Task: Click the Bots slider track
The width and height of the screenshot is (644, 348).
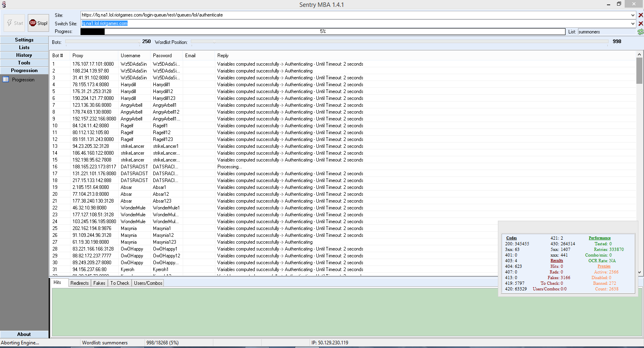Action: [102, 41]
